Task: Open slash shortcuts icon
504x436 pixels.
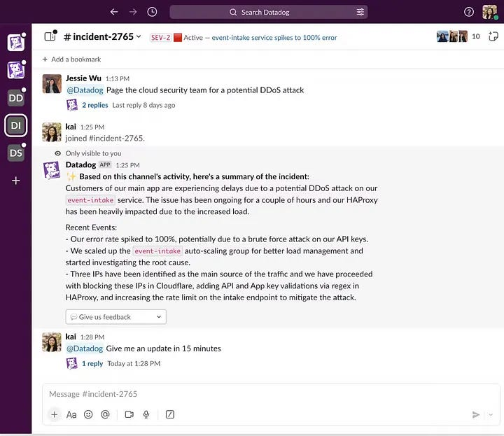Action: tap(169, 414)
